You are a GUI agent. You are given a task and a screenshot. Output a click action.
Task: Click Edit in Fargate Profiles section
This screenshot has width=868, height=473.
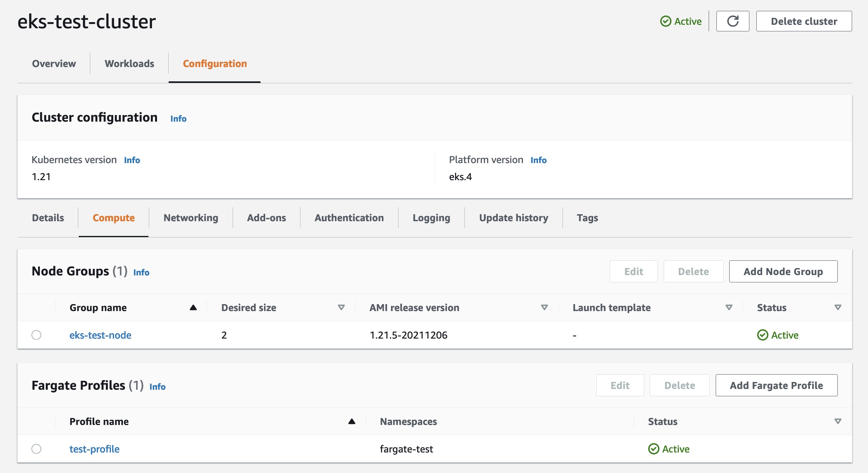(620, 385)
